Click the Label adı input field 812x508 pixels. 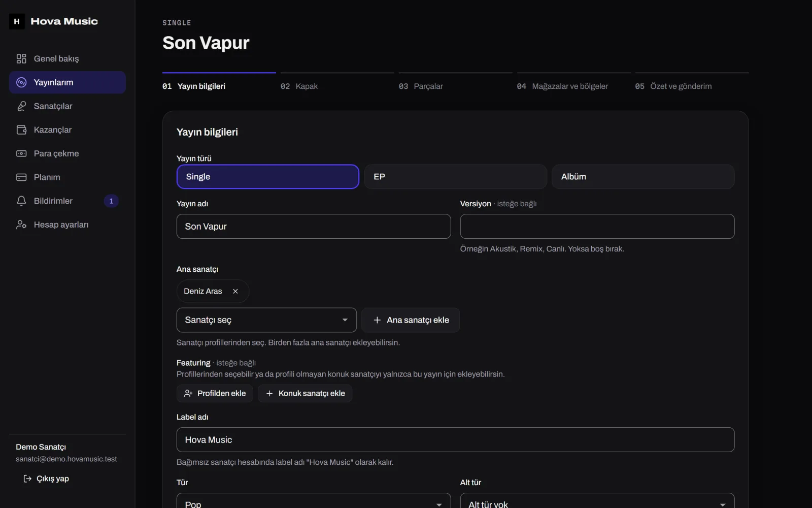[456, 440]
